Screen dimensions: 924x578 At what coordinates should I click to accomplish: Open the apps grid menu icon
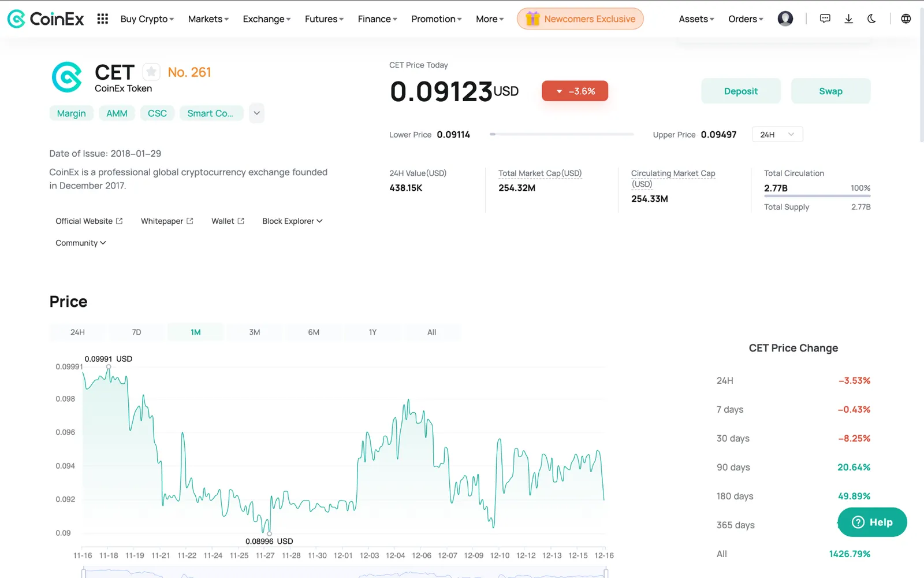click(x=103, y=19)
